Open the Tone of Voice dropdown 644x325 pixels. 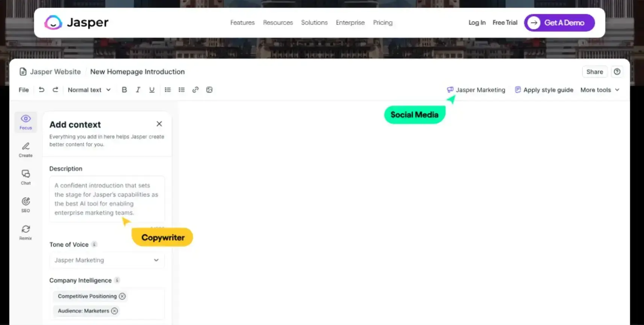[x=107, y=260]
